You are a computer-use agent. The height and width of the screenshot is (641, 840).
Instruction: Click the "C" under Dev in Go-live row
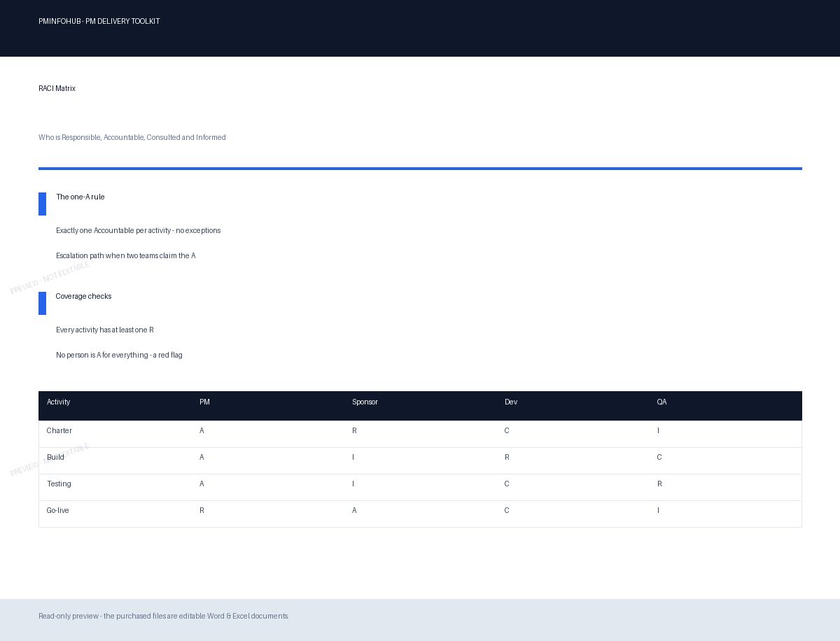pyautogui.click(x=507, y=511)
